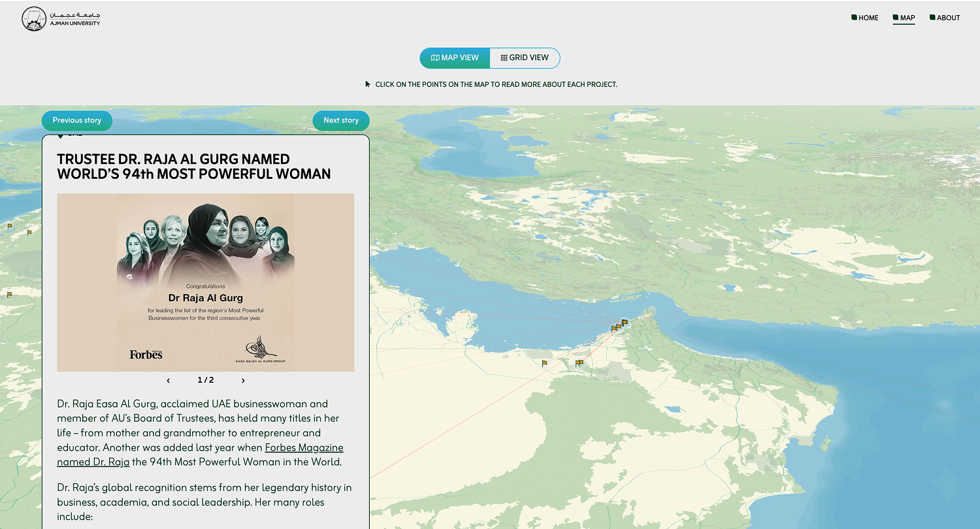Switch to GRID VIEW

click(525, 57)
